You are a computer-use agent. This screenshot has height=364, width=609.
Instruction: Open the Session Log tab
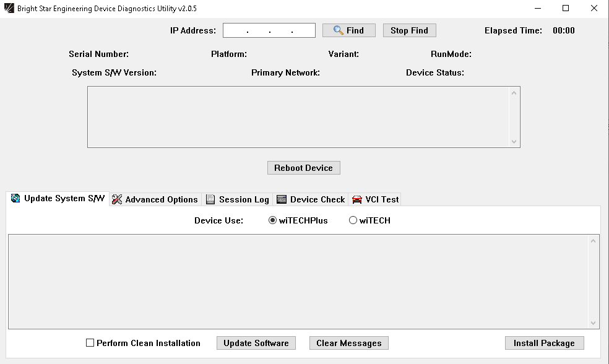(x=244, y=199)
